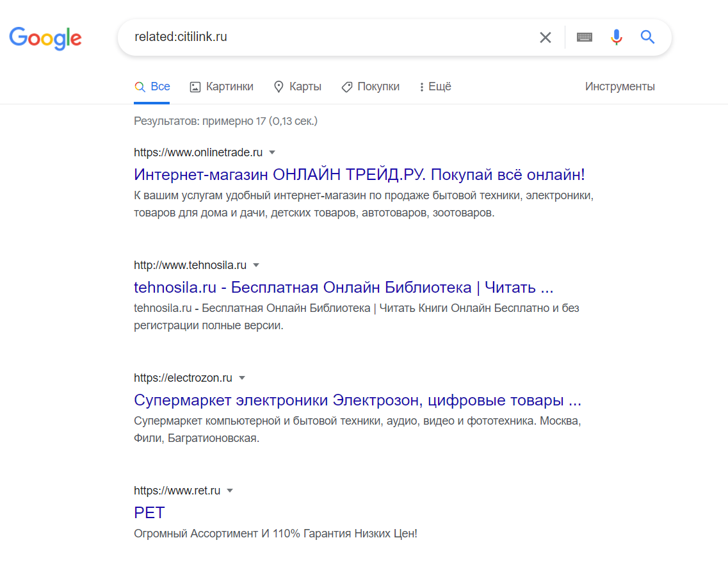
Task: Click the Все tab's magnifier icon
Action: (140, 86)
